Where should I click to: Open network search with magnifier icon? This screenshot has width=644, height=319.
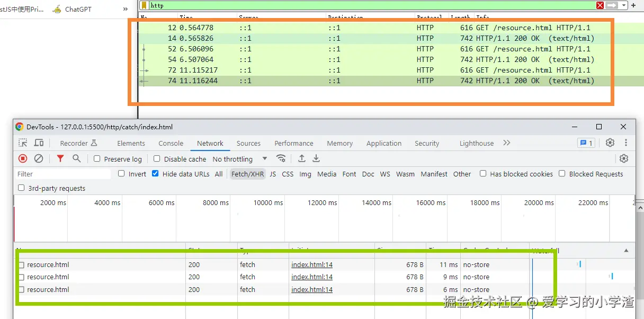point(77,158)
